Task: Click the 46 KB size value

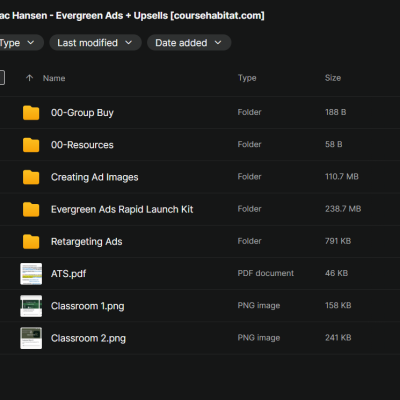Action: tap(336, 273)
